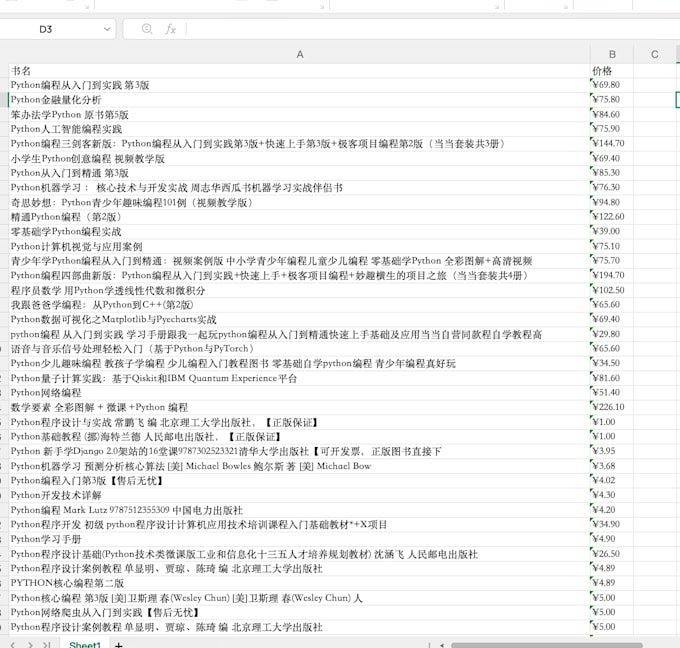680x648 pixels.
Task: Select cell Python网络编程
Action: coord(300,393)
